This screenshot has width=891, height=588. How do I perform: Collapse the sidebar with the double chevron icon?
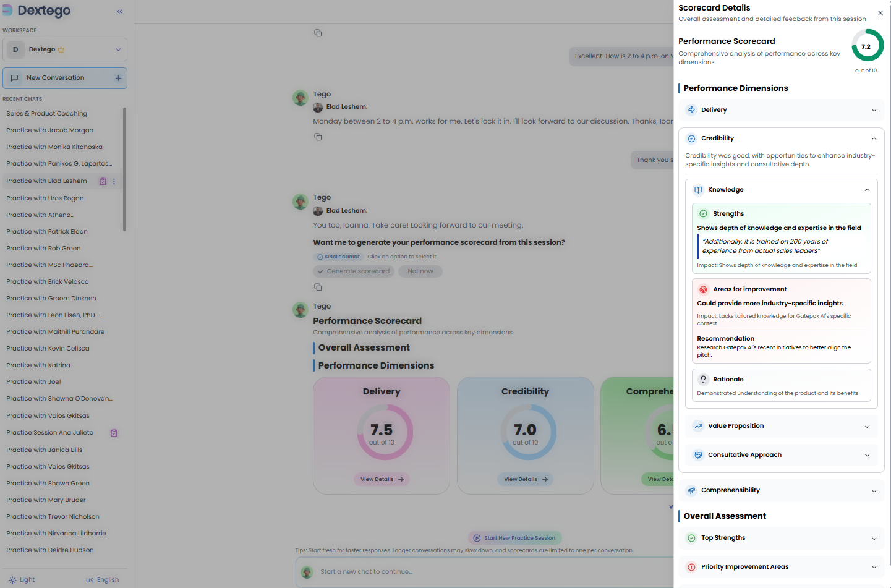pyautogui.click(x=119, y=11)
